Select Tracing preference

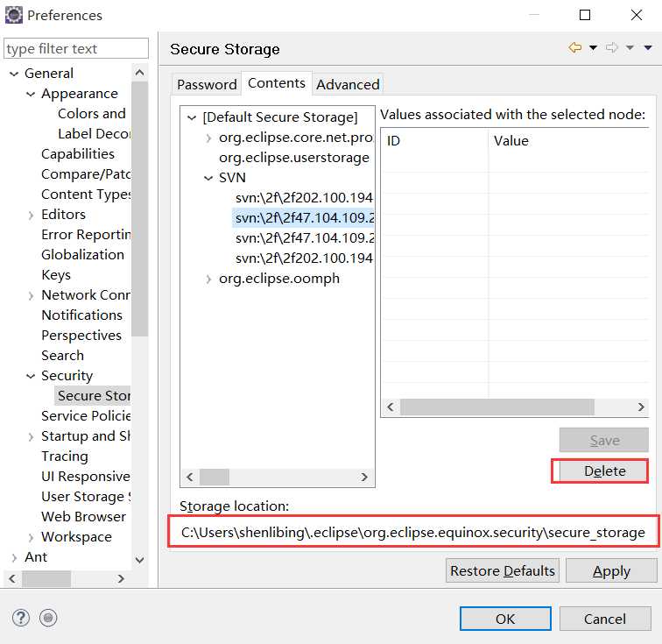point(65,456)
